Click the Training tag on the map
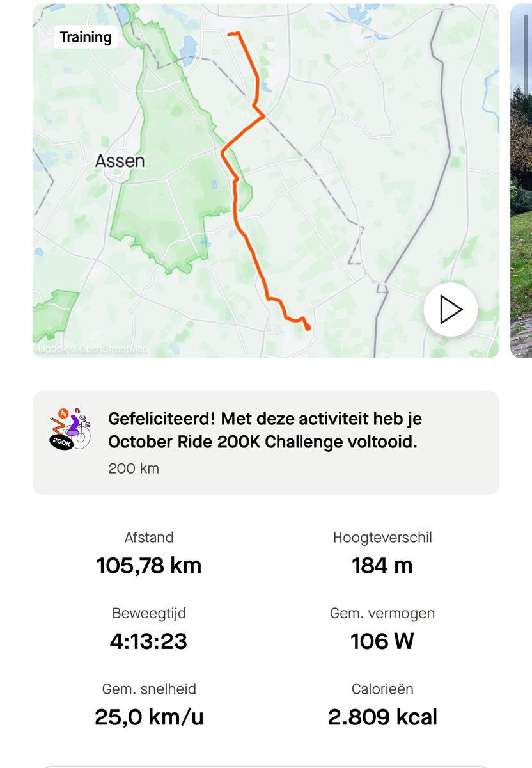 [85, 37]
